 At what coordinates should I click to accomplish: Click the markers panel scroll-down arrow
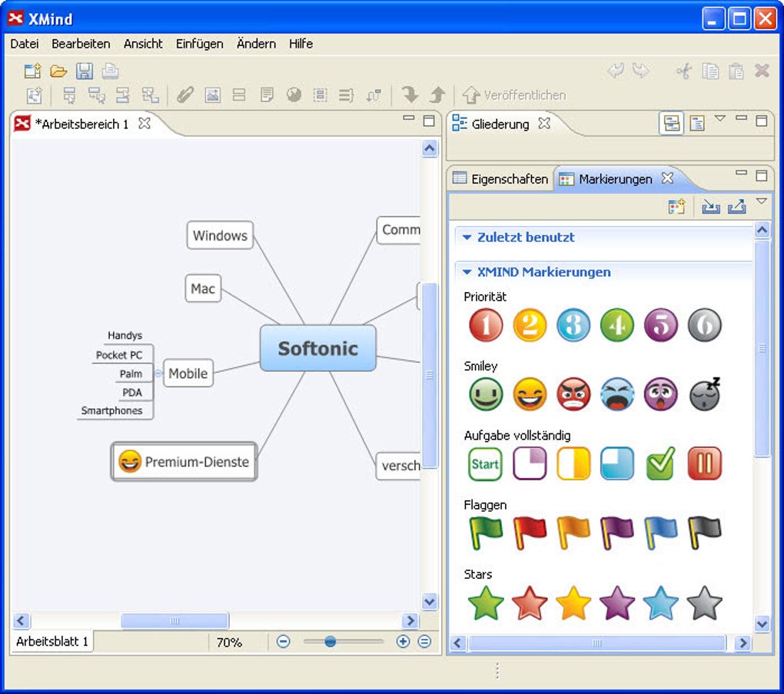(x=762, y=623)
